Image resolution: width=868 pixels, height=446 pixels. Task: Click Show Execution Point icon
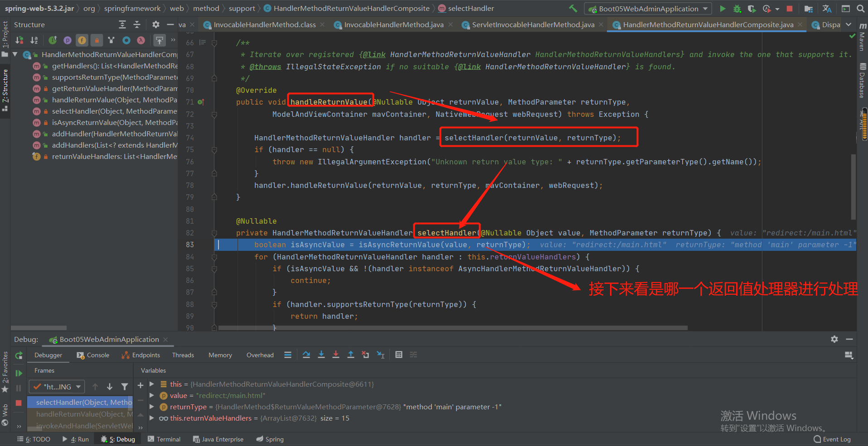[x=288, y=355]
